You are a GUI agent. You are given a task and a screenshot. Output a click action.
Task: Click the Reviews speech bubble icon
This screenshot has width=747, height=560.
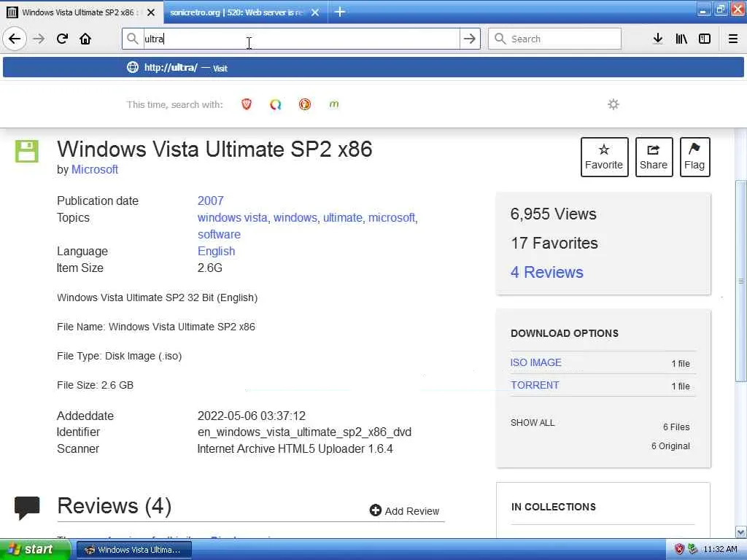pos(27,507)
